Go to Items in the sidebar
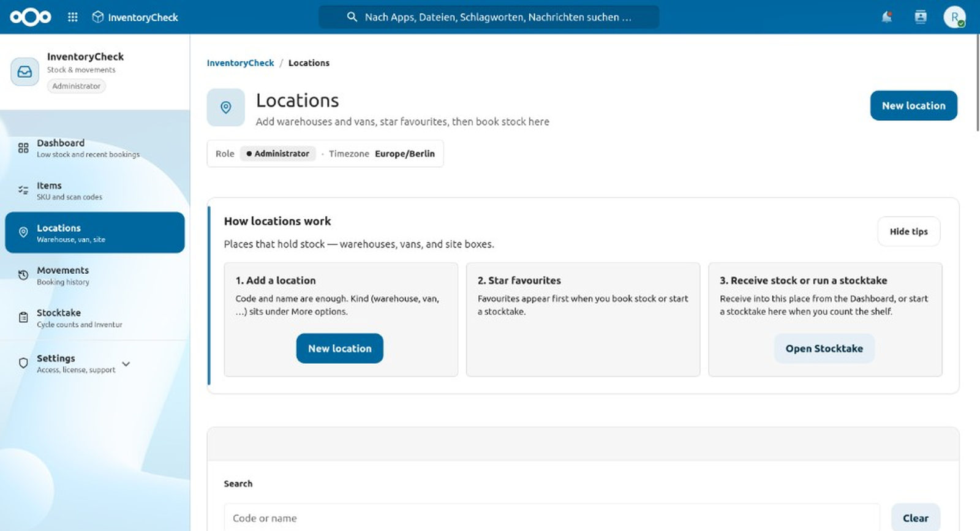Viewport: 980px width, 531px height. coord(95,190)
